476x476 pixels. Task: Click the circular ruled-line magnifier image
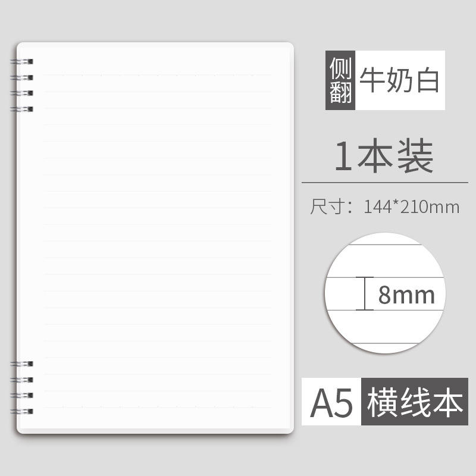[385, 293]
